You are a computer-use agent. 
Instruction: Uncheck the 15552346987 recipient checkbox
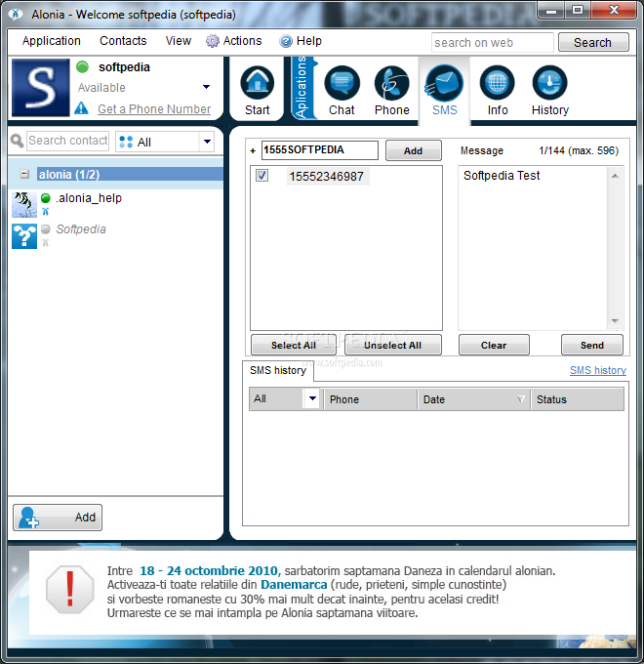tap(262, 176)
